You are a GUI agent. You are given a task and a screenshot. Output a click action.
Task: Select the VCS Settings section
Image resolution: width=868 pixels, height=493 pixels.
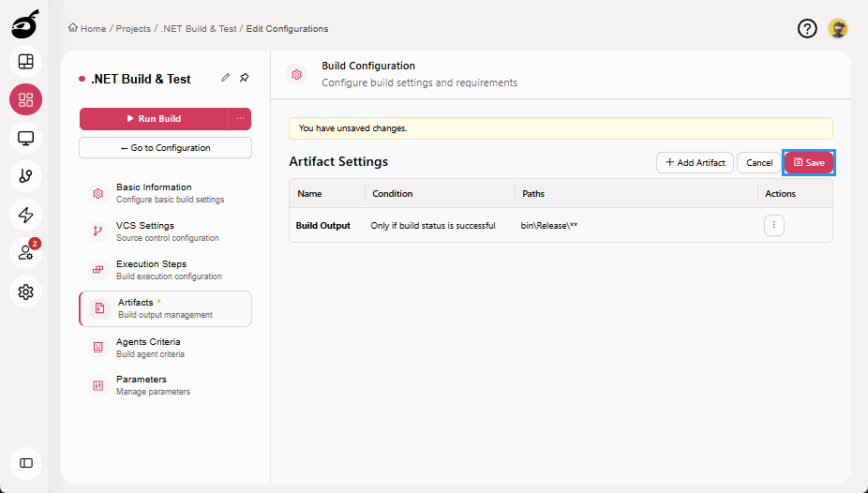tap(166, 232)
